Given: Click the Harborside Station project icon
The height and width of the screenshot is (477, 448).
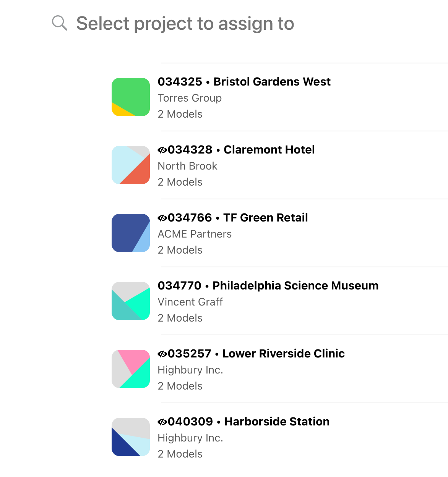Looking at the screenshot, I should coord(131,437).
